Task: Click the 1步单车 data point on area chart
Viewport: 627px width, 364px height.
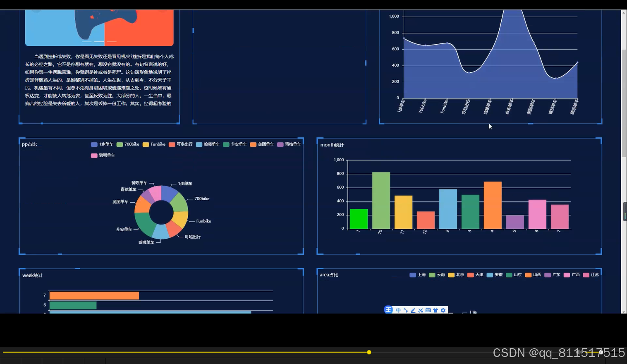Action: 404,38
